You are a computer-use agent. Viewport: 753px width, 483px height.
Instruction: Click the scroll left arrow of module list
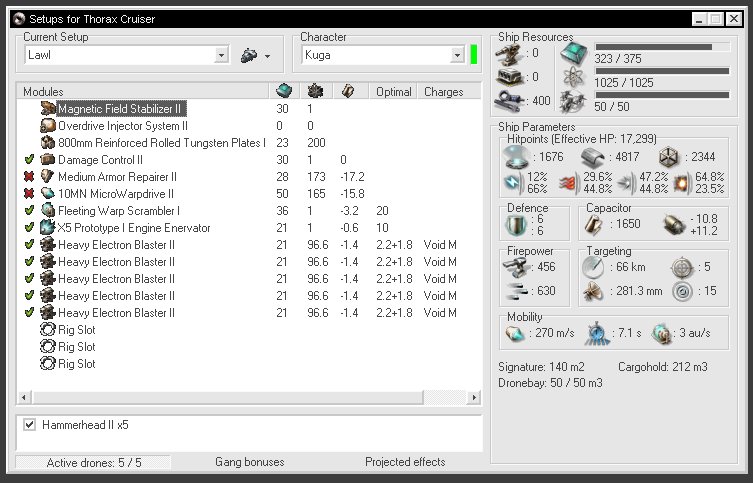24,397
